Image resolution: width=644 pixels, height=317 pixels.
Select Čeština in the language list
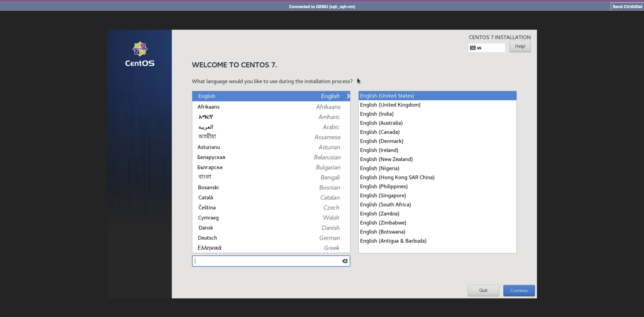pos(271,207)
